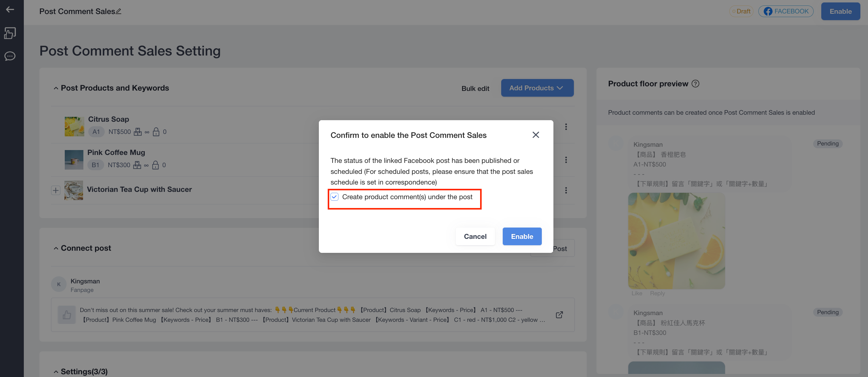Open Victorian Tea Cup three-dot menu
868x377 pixels.
(566, 190)
